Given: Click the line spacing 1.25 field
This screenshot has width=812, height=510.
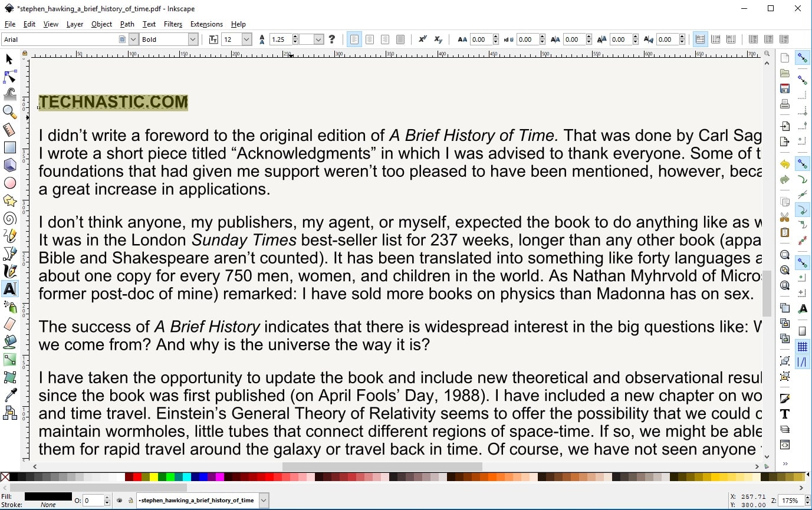Looking at the screenshot, I should click(280, 40).
